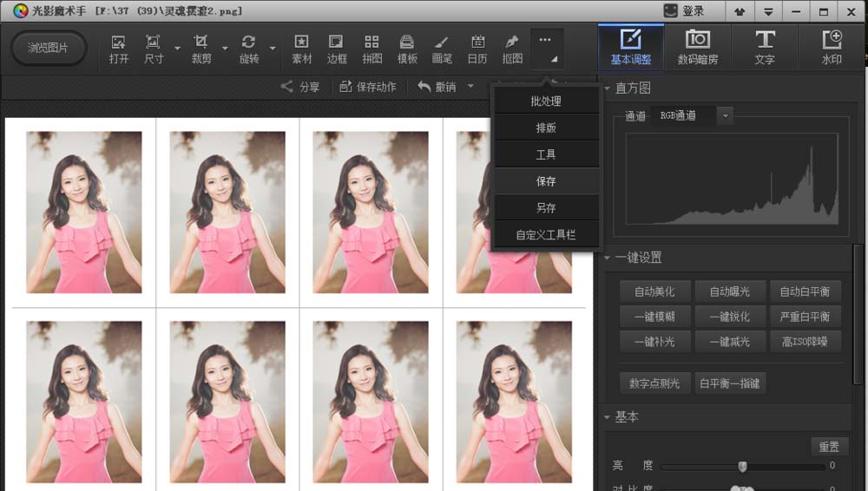Screen dimensions: 868x491
Task: Open the 拼图 collage tool
Action: tap(372, 49)
